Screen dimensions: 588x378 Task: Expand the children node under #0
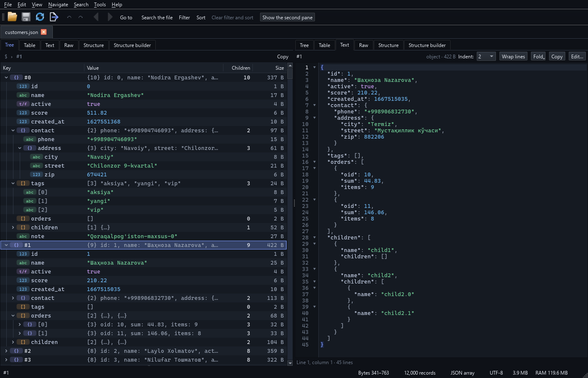tap(13, 228)
